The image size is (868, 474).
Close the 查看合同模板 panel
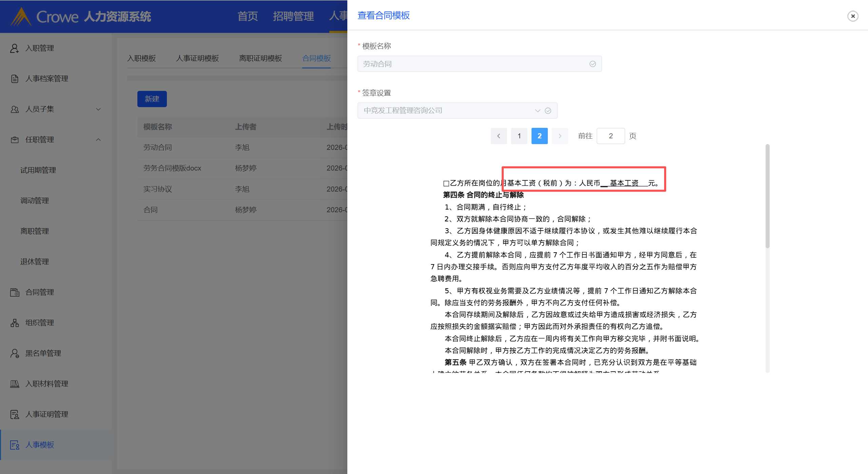pos(852,16)
